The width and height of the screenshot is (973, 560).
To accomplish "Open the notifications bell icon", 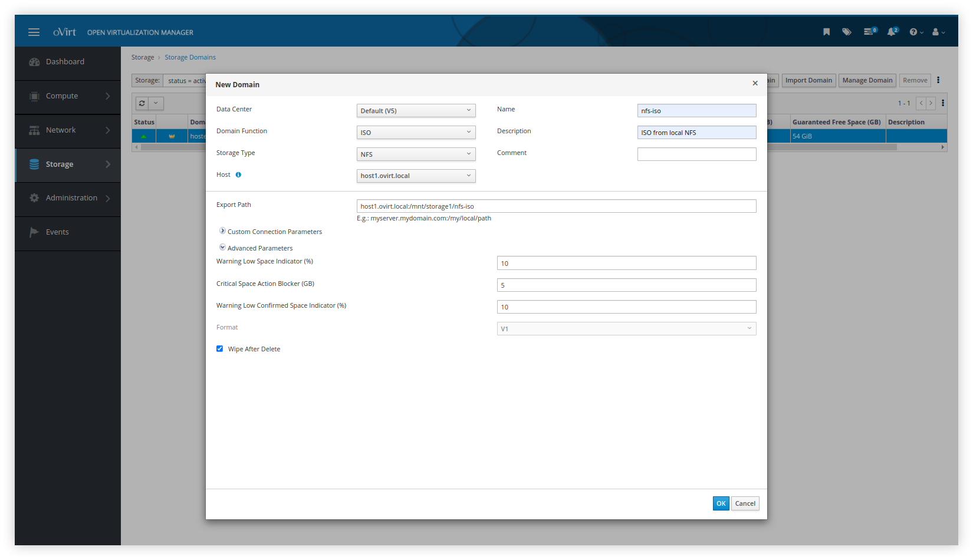I will pyautogui.click(x=892, y=32).
